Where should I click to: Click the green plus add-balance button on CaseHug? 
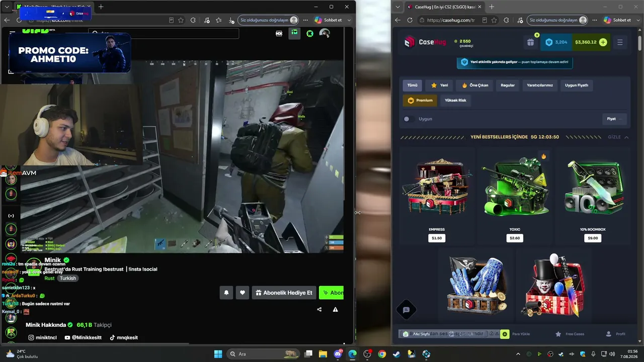603,42
